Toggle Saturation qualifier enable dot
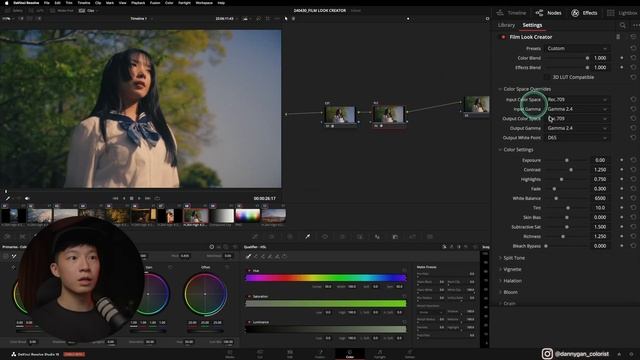This screenshot has width=640, height=360. coord(249,296)
